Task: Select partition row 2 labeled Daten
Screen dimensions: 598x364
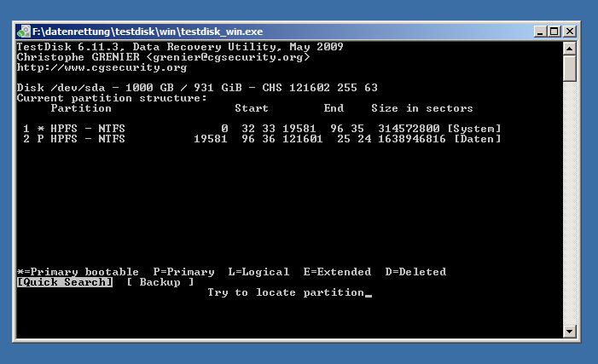Action: (262, 139)
